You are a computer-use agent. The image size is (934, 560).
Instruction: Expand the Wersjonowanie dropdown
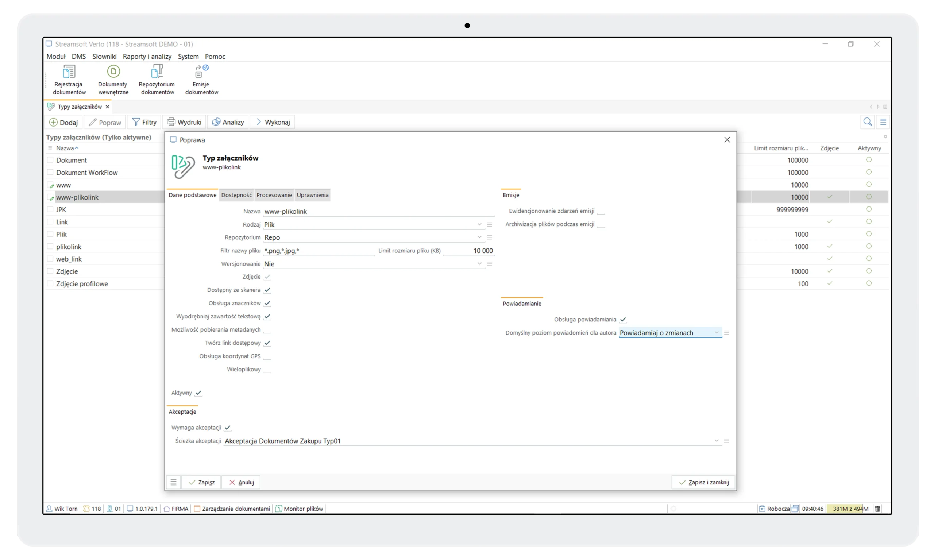(x=479, y=264)
